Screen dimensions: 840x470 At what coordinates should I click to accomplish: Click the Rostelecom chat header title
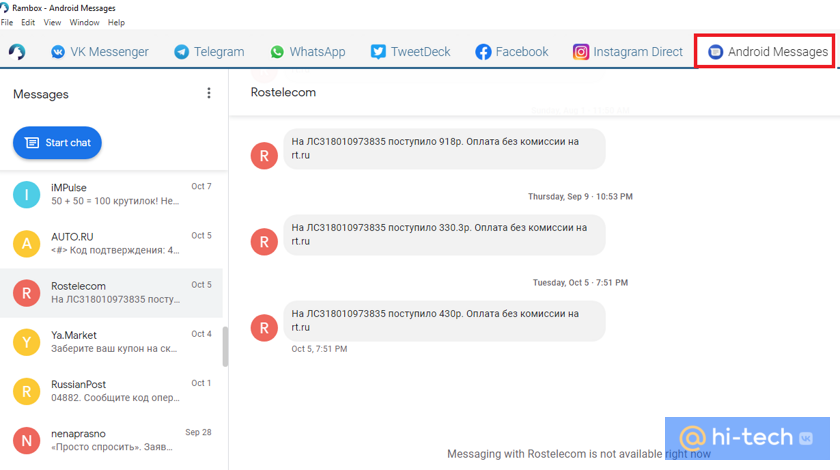[x=283, y=92]
